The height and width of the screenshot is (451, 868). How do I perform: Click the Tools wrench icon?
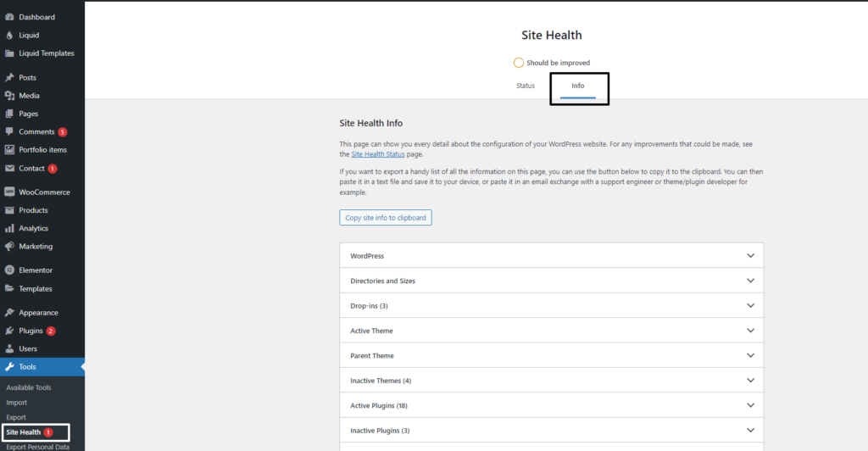(x=9, y=367)
